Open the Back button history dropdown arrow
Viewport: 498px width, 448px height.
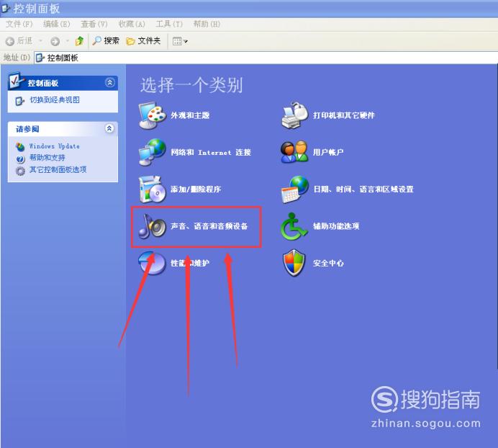pos(40,41)
